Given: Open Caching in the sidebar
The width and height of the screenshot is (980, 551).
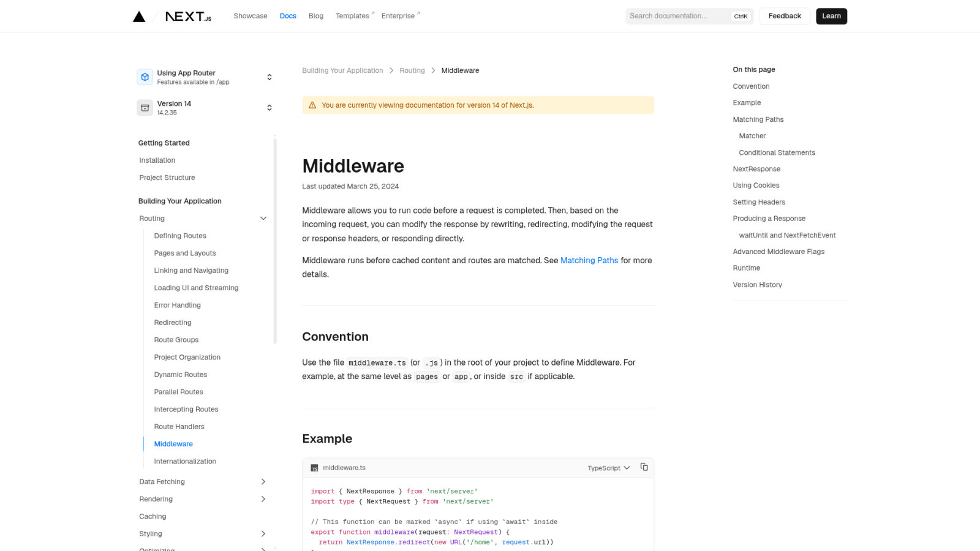Looking at the screenshot, I should (153, 517).
